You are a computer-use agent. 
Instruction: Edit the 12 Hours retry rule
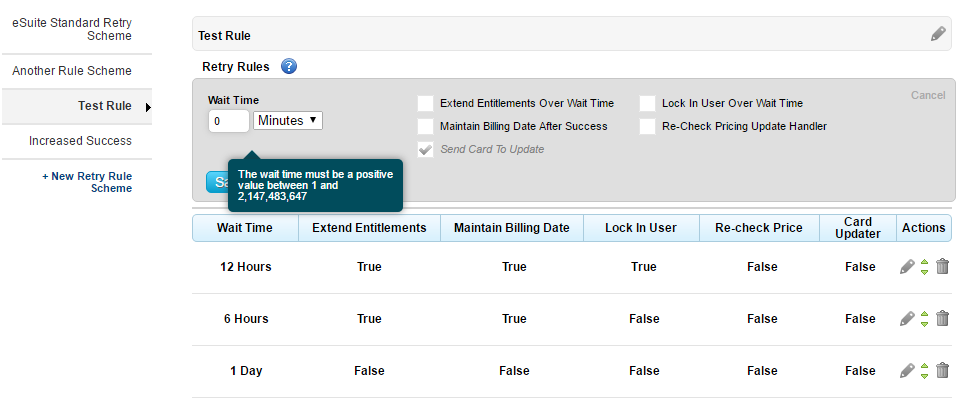pos(907,267)
